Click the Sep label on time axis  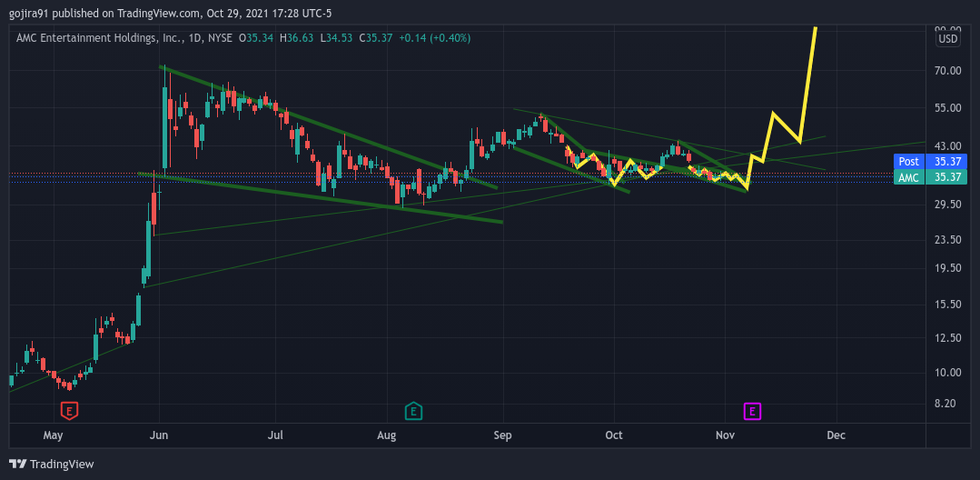point(503,435)
